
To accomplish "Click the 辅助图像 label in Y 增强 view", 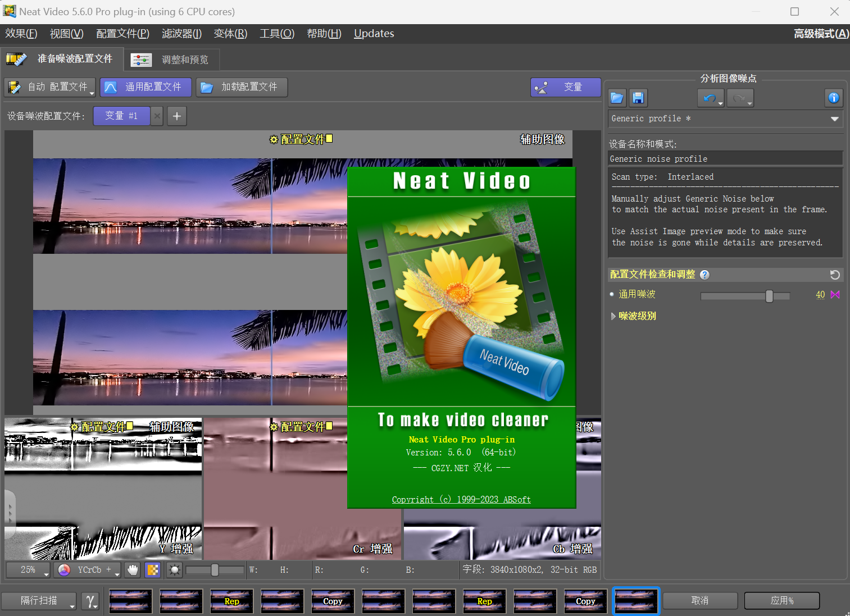I will click(171, 427).
